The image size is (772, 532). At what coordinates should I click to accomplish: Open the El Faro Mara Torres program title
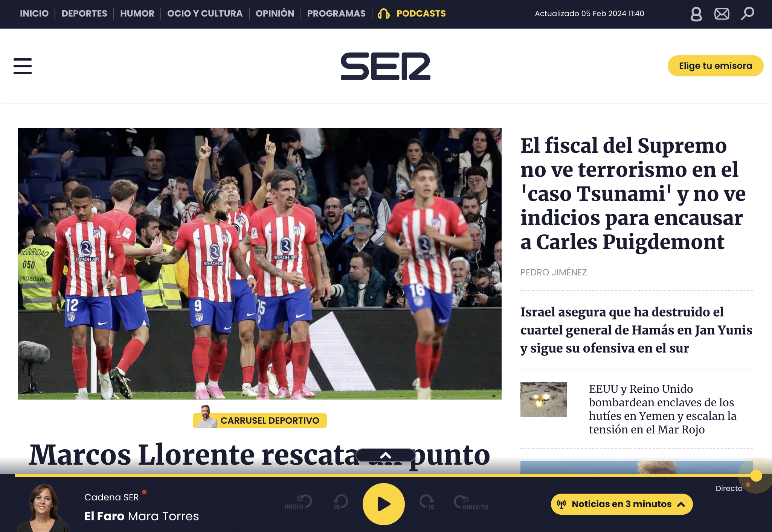142,516
